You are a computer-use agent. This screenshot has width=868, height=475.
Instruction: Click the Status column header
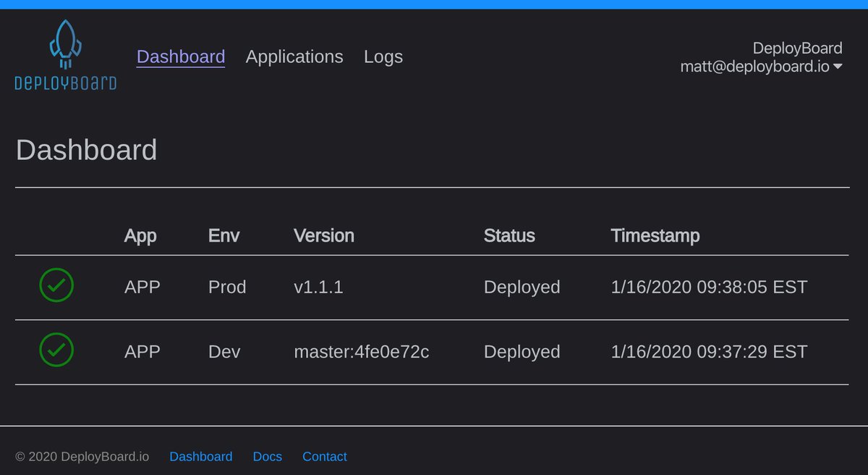click(x=509, y=235)
